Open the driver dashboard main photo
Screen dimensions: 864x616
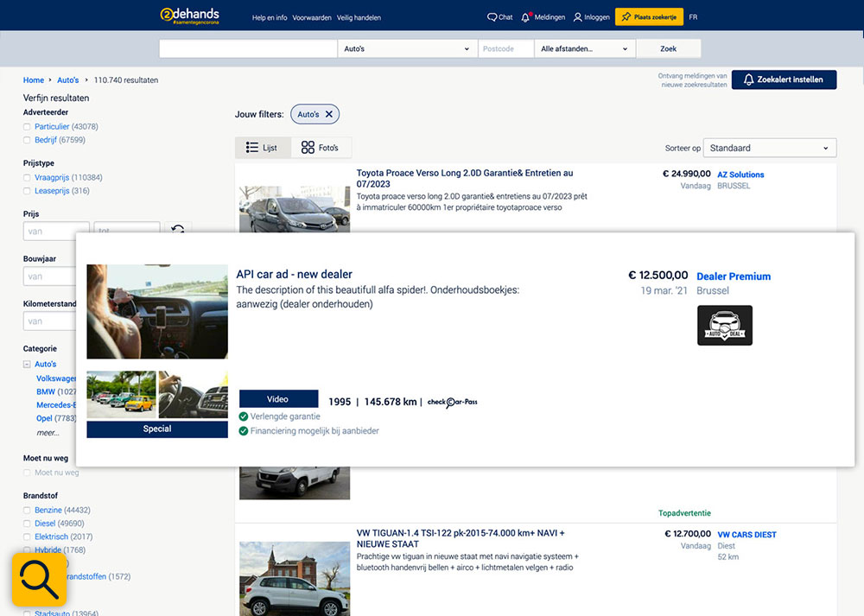pos(157,311)
